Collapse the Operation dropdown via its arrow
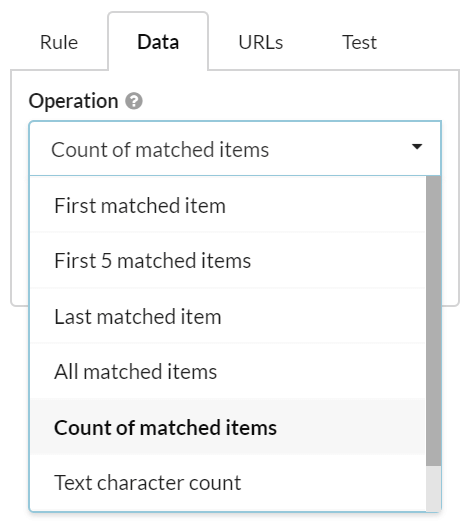 [417, 147]
